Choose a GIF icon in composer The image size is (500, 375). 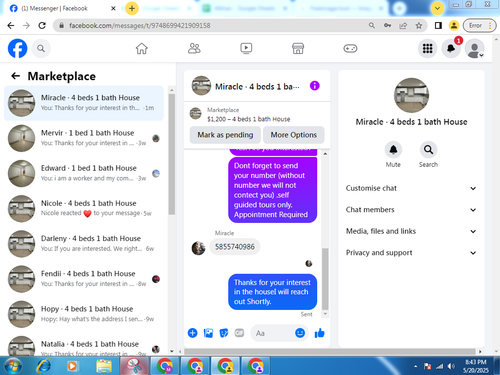click(239, 333)
